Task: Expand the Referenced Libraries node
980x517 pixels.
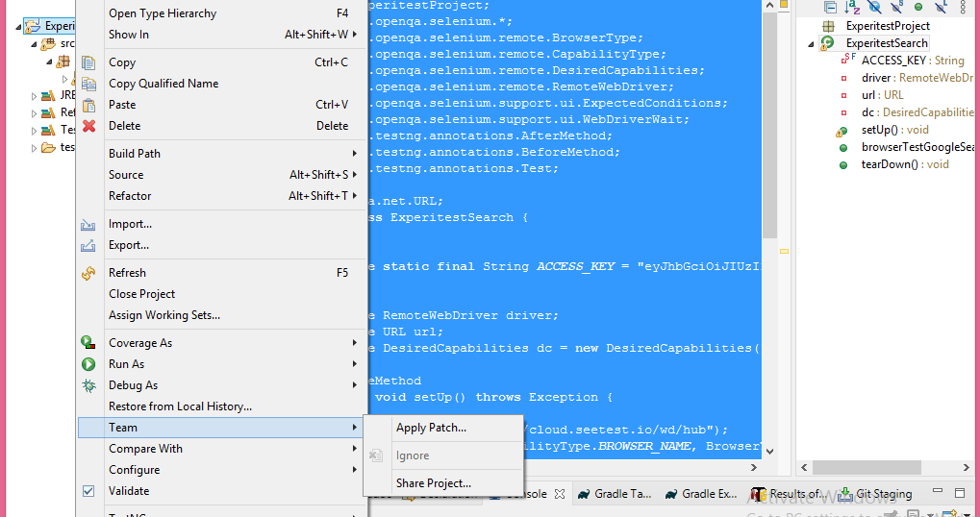Action: 35,113
